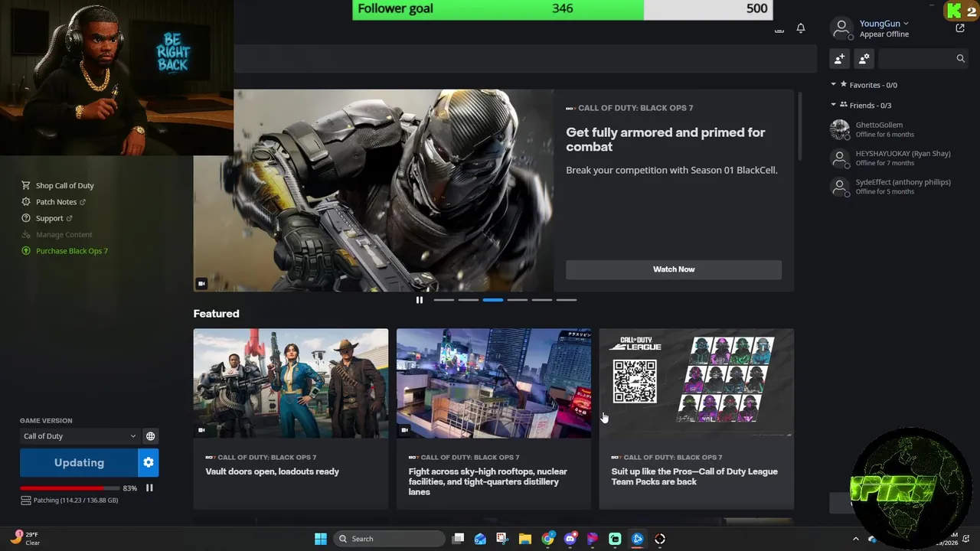Open Discord from the taskbar
This screenshot has width=980, height=551.
coord(570,539)
